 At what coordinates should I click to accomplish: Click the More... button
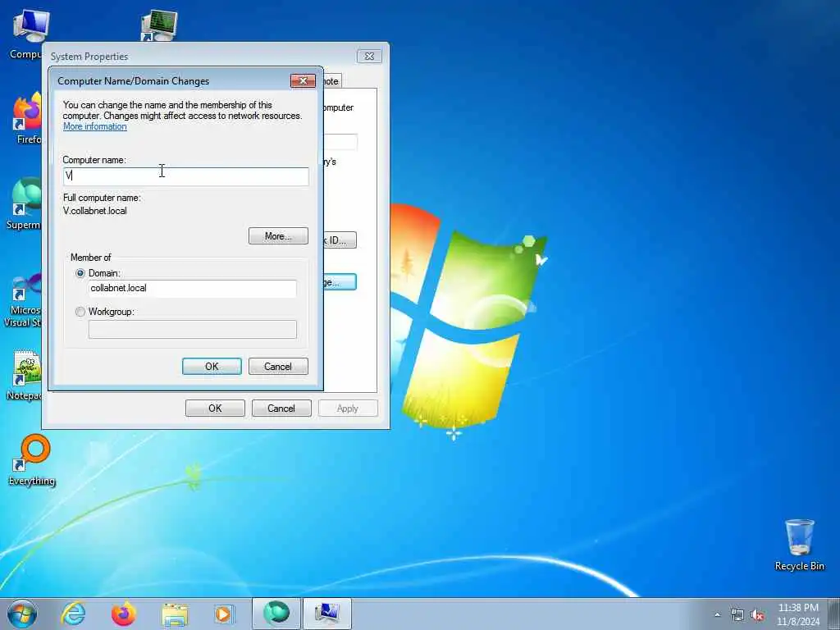click(x=278, y=236)
